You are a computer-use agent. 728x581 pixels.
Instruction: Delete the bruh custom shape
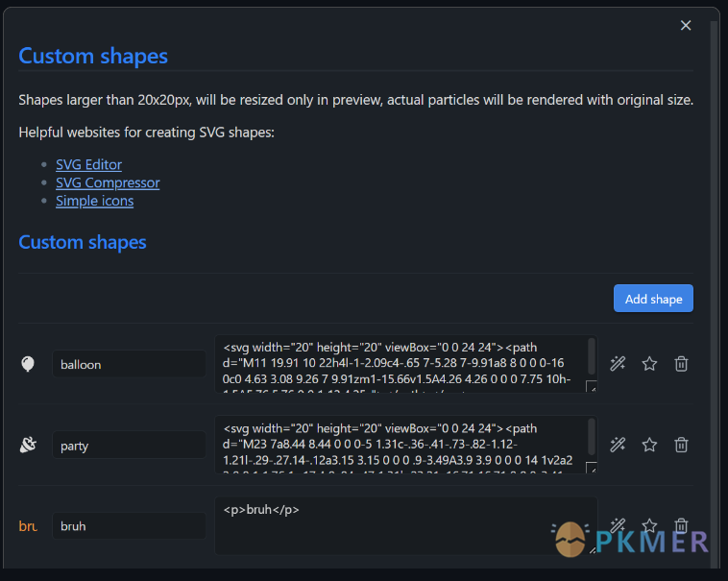point(681,525)
